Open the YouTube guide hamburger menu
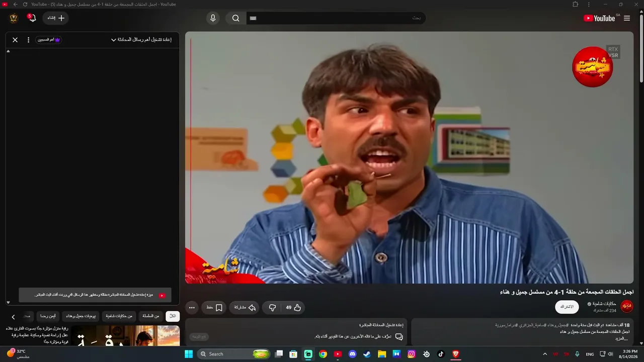Screen dimensions: 644x362 [627, 18]
